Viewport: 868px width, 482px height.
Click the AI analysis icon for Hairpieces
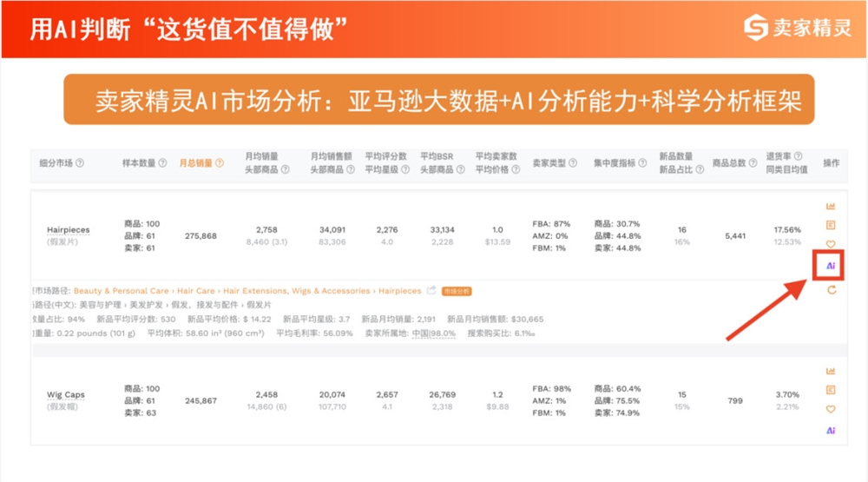[831, 266]
